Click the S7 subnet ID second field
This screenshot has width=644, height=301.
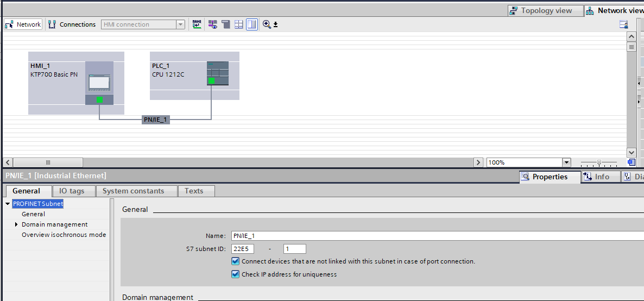point(294,249)
